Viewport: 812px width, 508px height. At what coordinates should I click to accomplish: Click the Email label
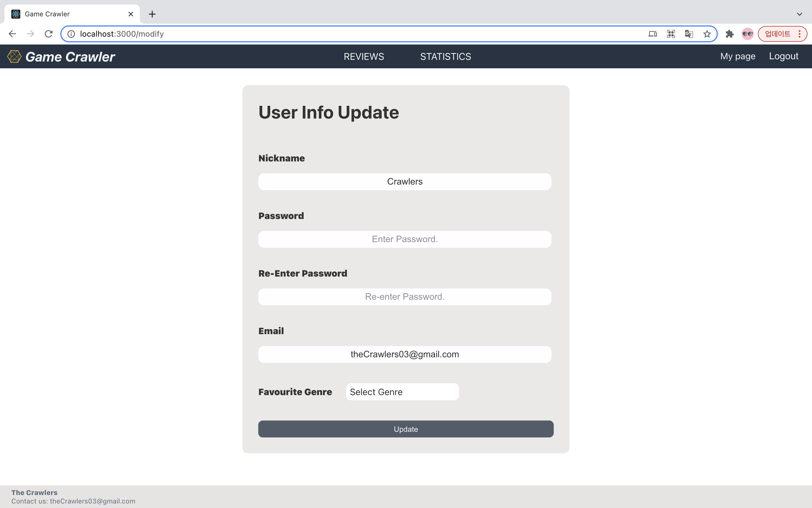[x=271, y=331]
